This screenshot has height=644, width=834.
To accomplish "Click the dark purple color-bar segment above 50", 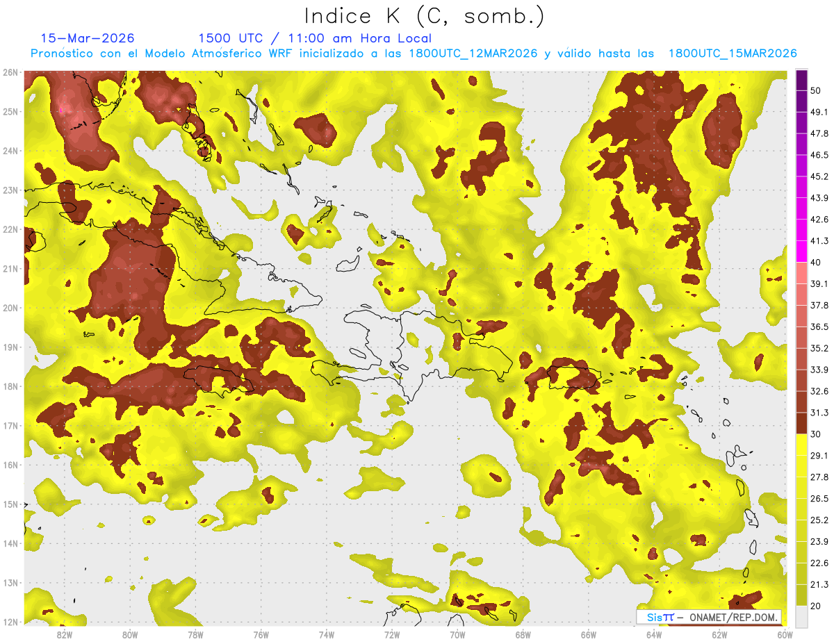I will coord(801,80).
